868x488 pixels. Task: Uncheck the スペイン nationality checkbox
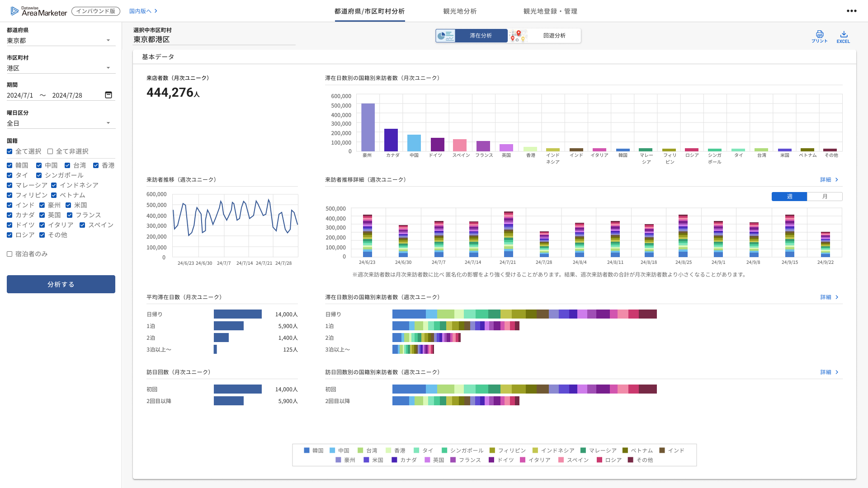coord(82,225)
